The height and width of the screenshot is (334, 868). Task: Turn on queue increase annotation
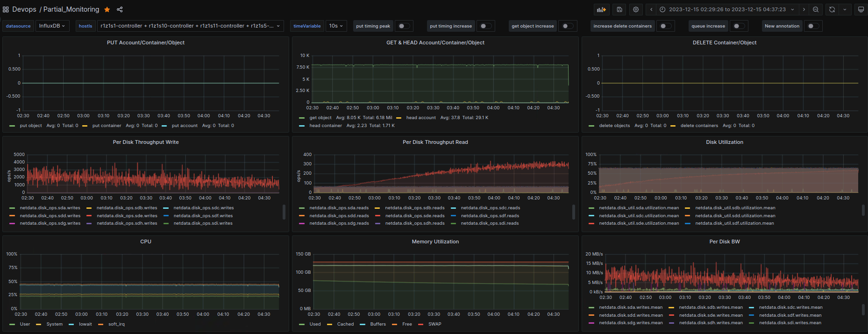[x=739, y=26]
